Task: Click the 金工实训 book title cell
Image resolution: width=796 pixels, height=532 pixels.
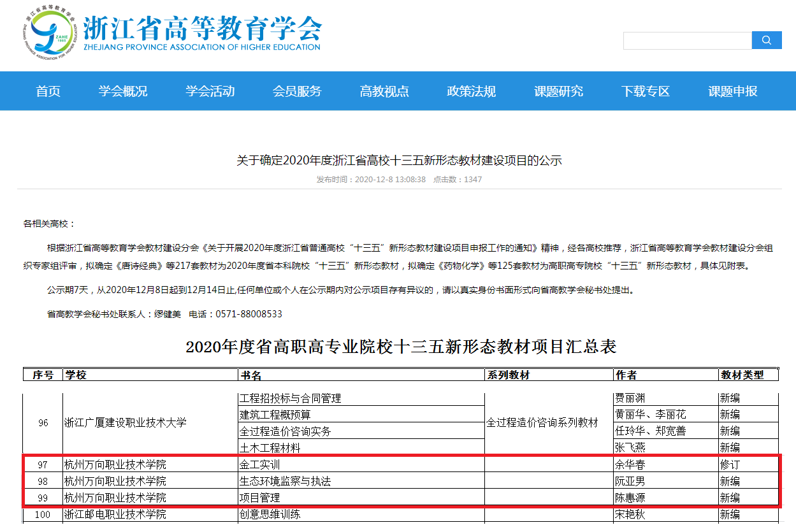Action: point(259,464)
